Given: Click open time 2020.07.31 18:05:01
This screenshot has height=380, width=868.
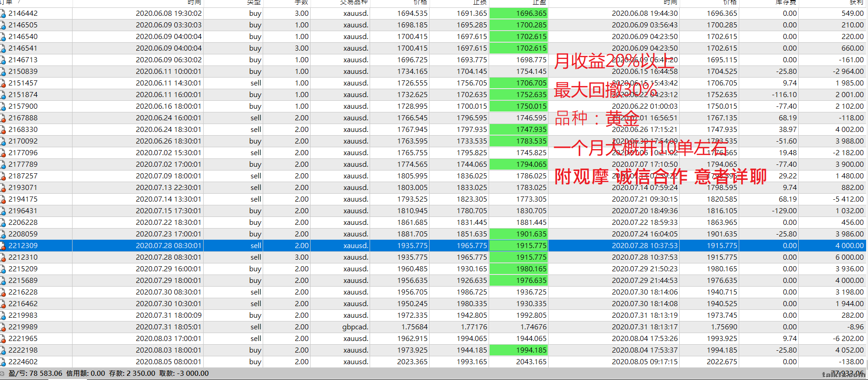Looking at the screenshot, I should tap(169, 327).
